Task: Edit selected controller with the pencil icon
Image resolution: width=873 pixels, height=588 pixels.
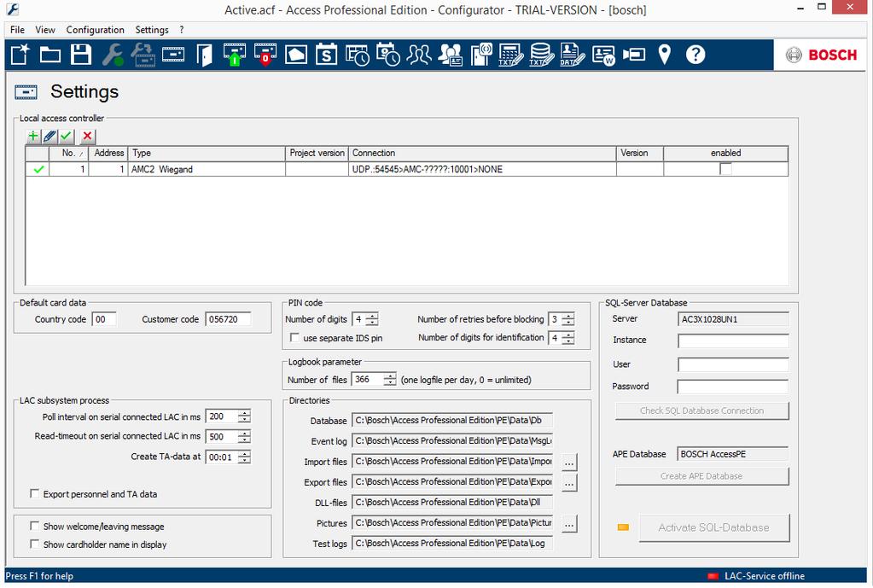Action: [50, 136]
